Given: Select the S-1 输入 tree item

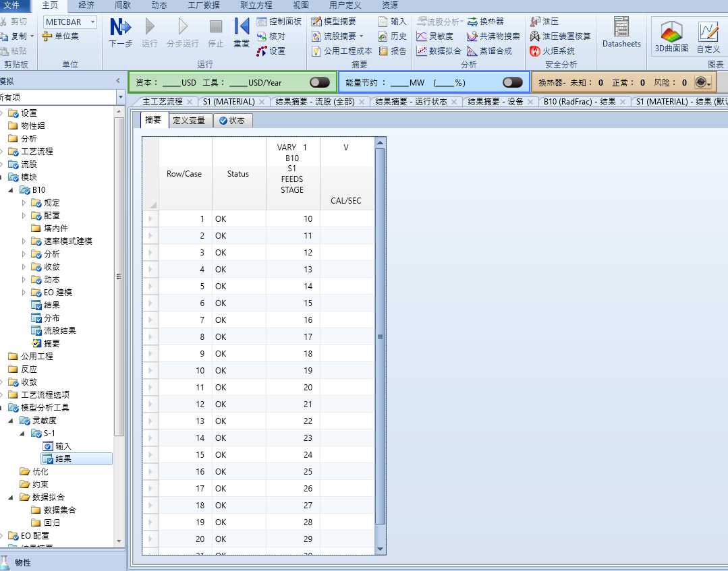Looking at the screenshot, I should tap(63, 446).
